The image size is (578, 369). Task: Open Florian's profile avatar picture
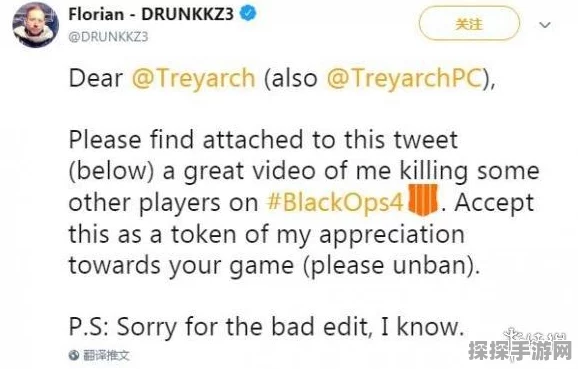click(35, 25)
